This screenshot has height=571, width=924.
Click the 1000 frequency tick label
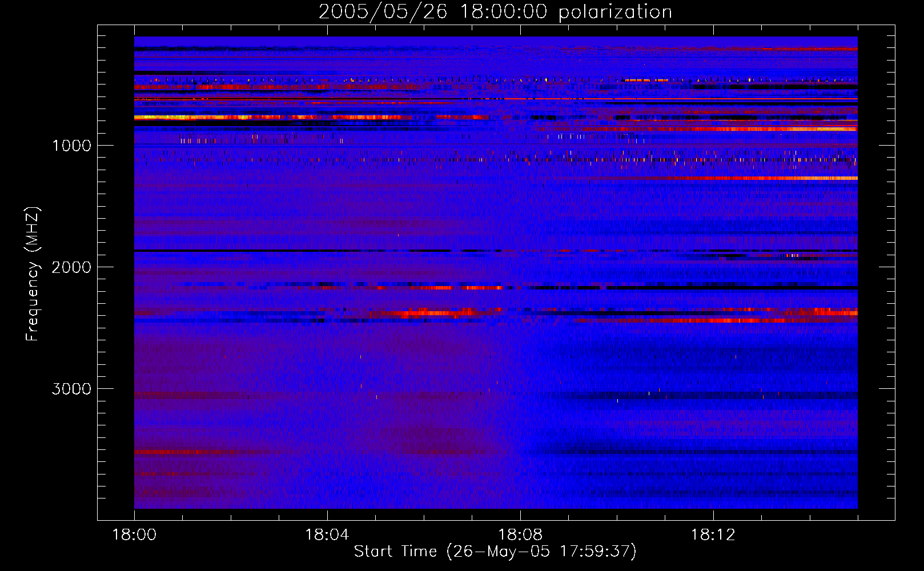(72, 146)
